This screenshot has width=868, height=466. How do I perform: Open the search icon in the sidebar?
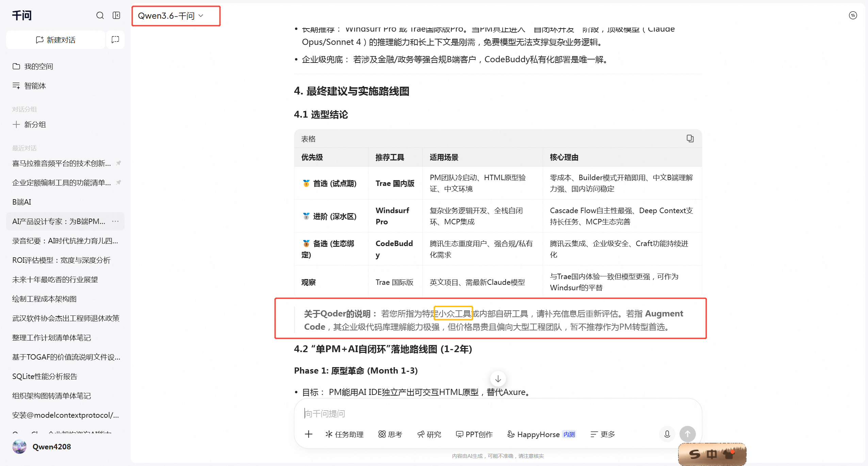(100, 15)
